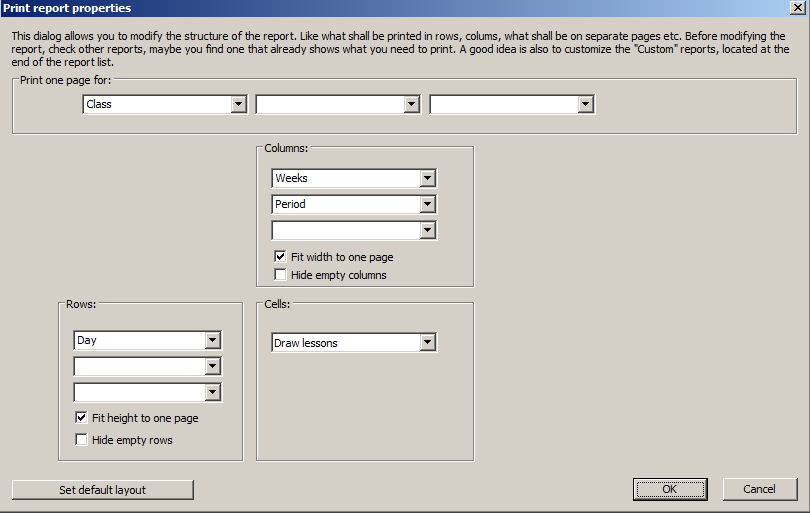Expand the Period dropdown in Columns
Image resolution: width=810 pixels, height=513 pixels.
point(428,204)
